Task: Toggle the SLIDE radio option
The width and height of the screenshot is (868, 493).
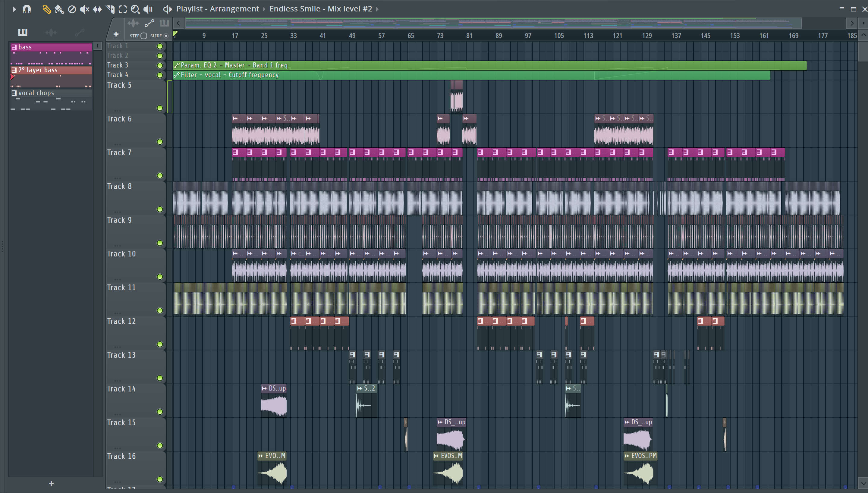Action: 166,36
